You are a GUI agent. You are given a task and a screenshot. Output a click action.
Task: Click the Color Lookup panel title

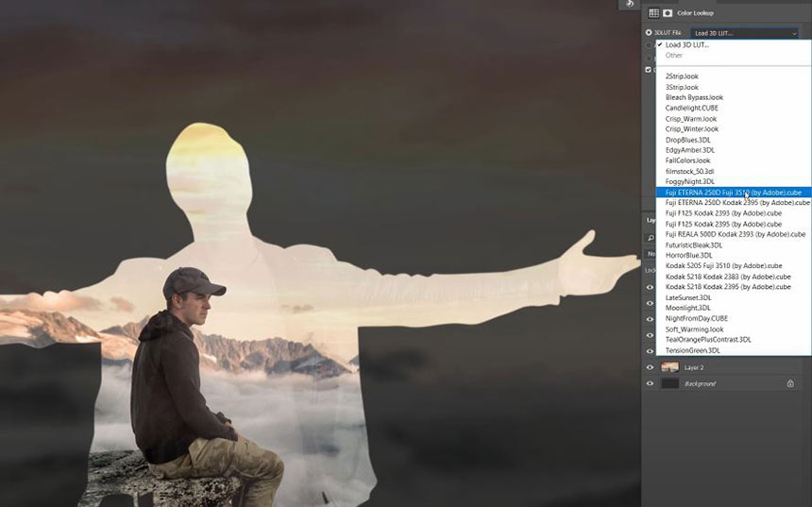[695, 13]
